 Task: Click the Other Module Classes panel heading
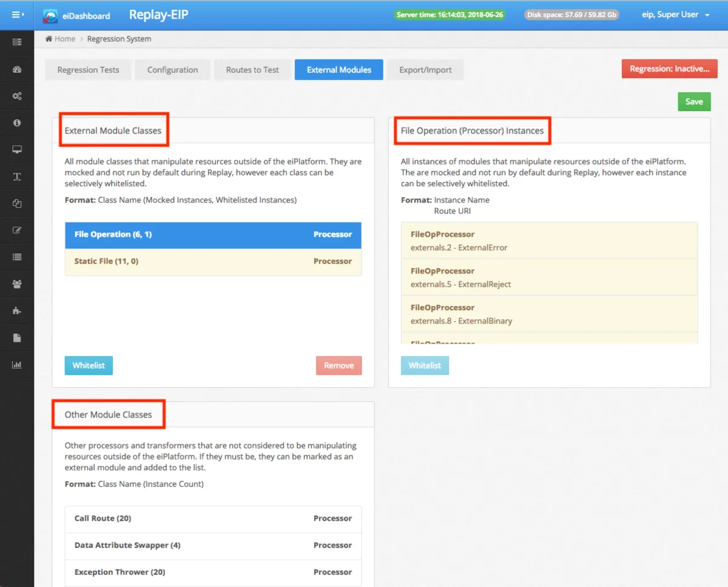click(x=109, y=415)
